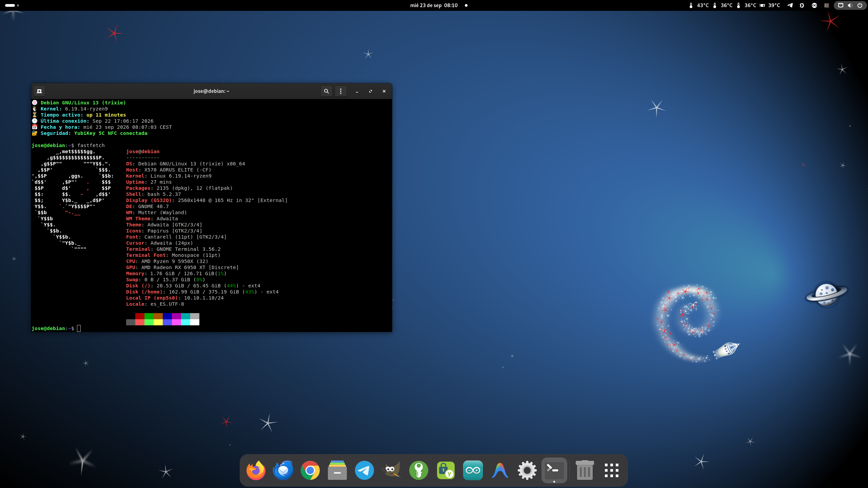Launch Thunderbird mail from the dock
868x488 pixels.
pos(283,470)
